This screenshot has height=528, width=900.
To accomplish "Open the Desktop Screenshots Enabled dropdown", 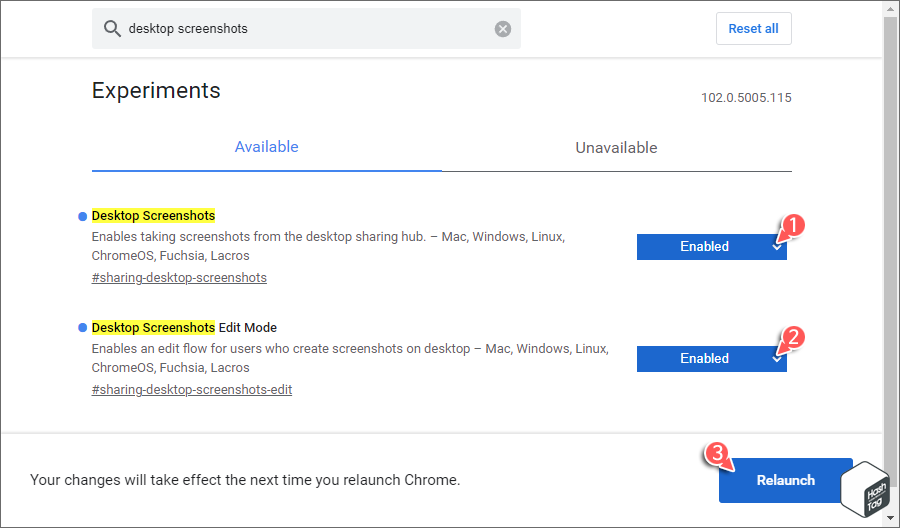I will pyautogui.click(x=711, y=247).
